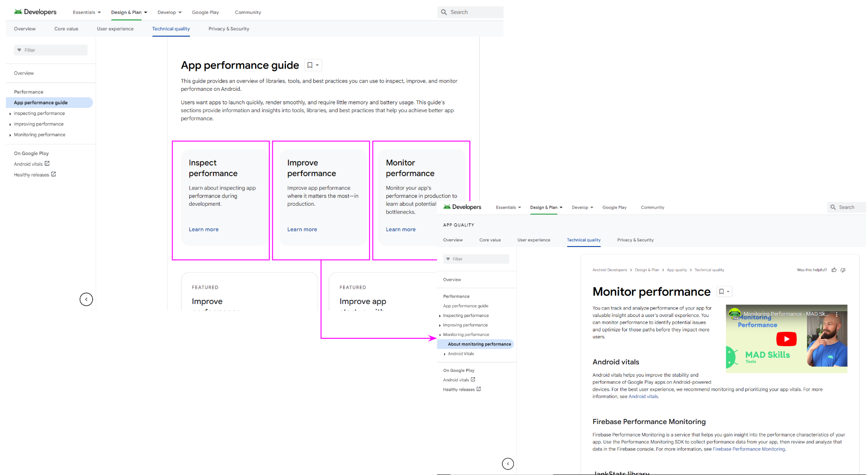The width and height of the screenshot is (868, 475).
Task: Expand Inspecting performance in Monitor performance page sidebar
Action: tap(440, 316)
